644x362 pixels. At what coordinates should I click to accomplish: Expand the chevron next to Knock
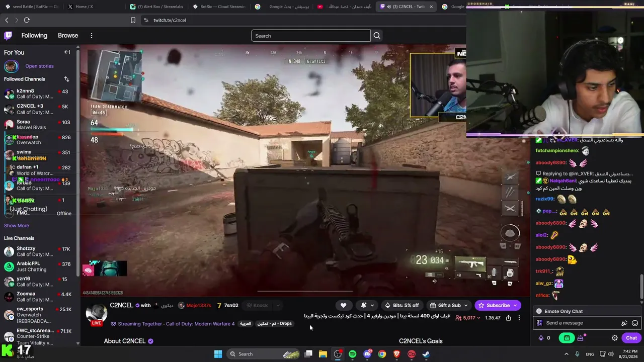[277, 305]
